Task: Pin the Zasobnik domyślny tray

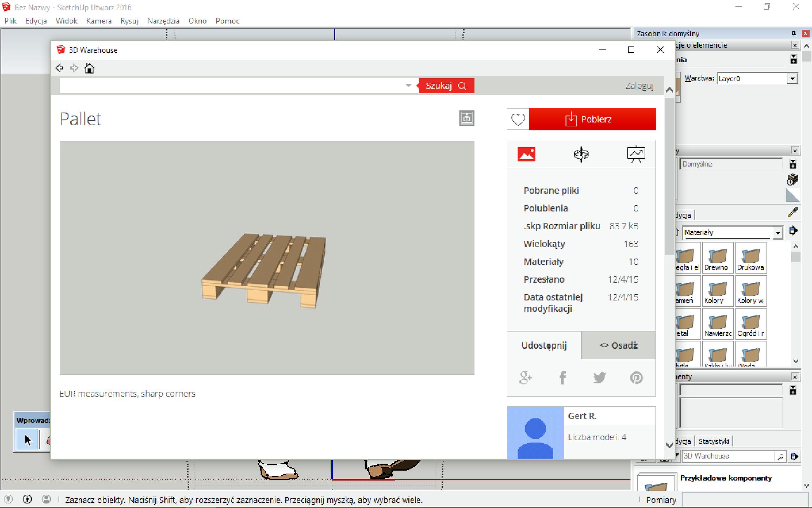Action: tap(794, 34)
